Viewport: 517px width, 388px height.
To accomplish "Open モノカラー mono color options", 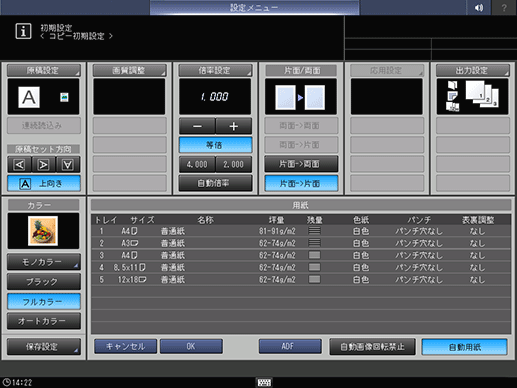I will coord(44,262).
